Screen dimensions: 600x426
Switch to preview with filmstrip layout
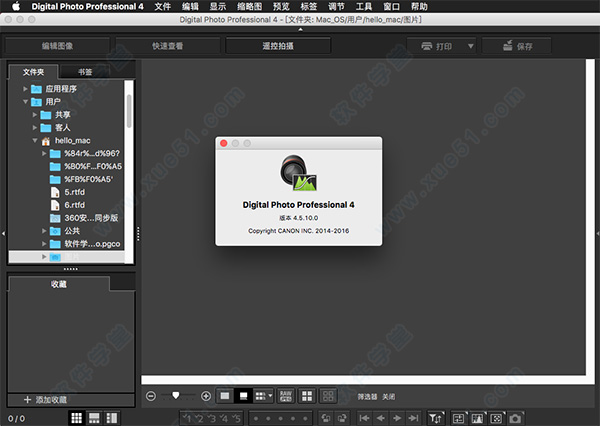click(94, 418)
